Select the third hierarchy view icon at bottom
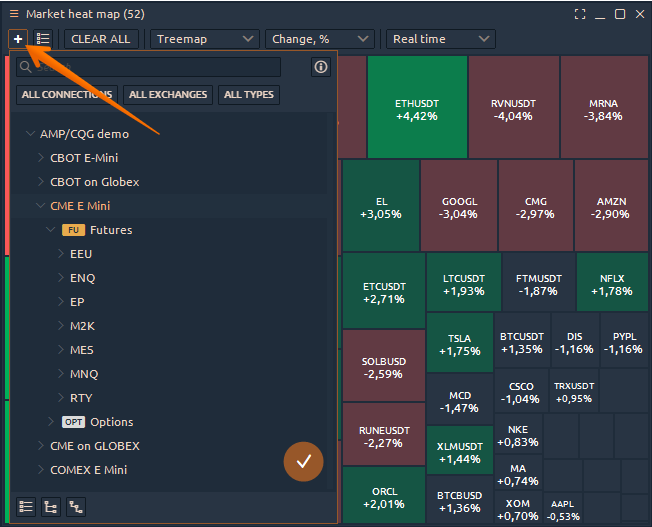652x527 pixels. (x=75, y=507)
